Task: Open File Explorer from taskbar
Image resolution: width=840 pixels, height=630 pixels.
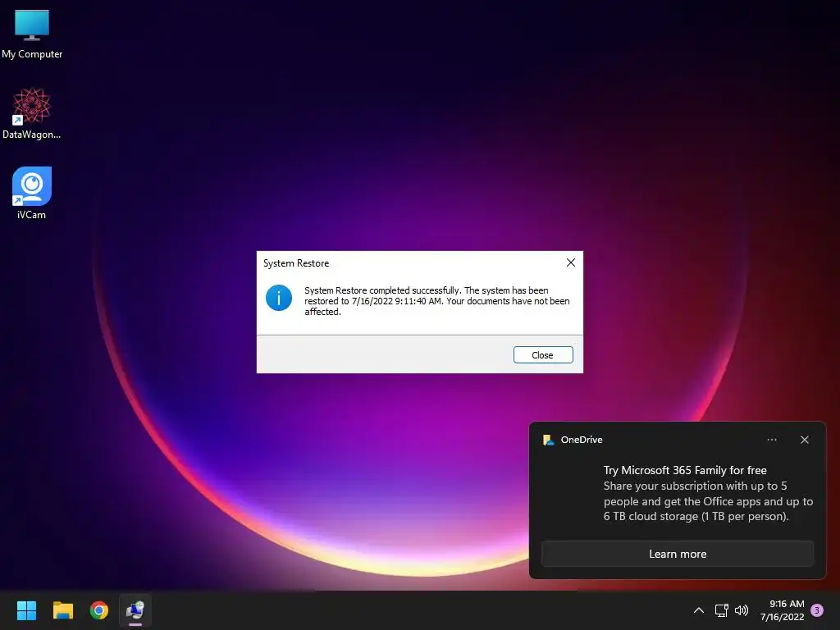Action: pos(62,610)
